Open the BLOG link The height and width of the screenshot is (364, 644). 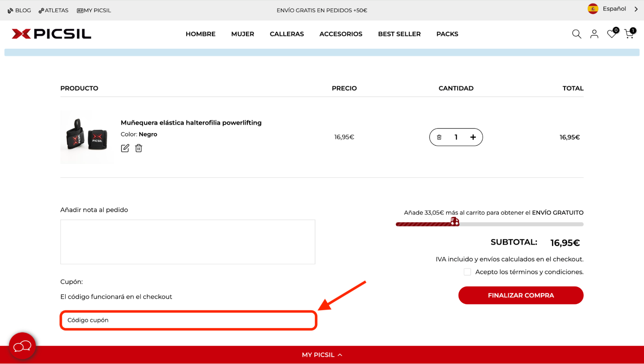pos(19,10)
